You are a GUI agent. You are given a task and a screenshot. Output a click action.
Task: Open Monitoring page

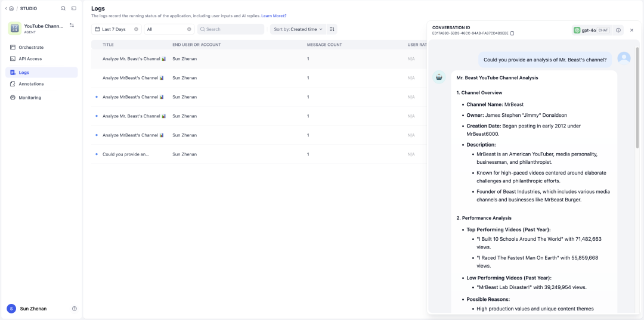coord(42,98)
